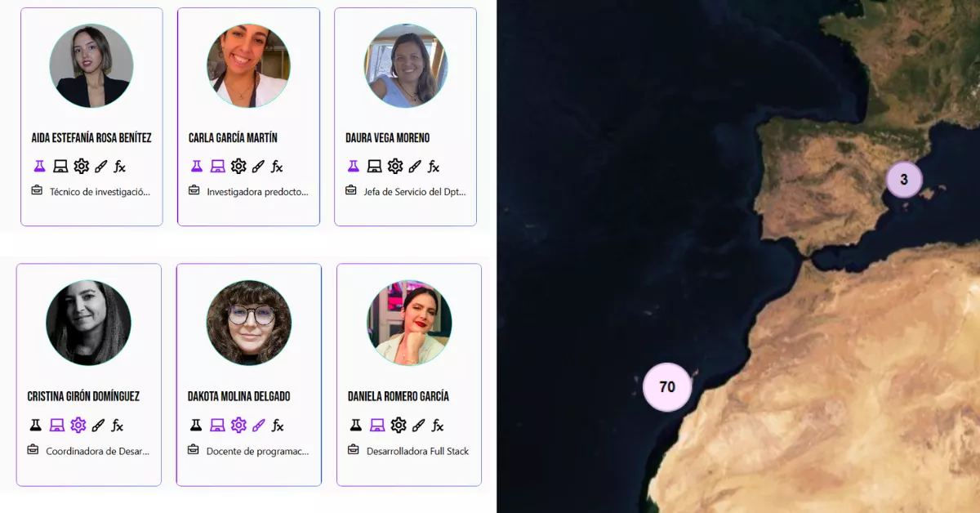Image resolution: width=980 pixels, height=513 pixels.
Task: Click the name Carla García Martín
Action: click(x=233, y=138)
